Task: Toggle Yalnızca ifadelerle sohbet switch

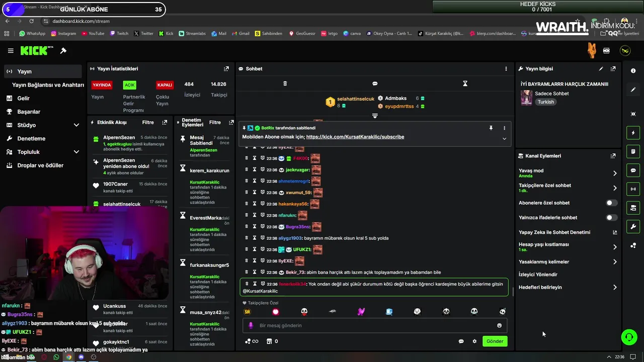Action: 611,218
